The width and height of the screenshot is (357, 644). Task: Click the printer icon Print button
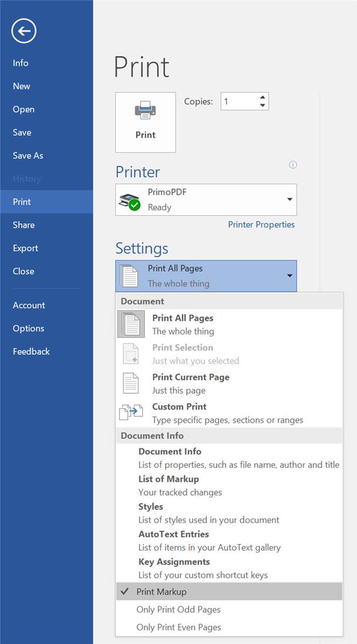point(145,123)
